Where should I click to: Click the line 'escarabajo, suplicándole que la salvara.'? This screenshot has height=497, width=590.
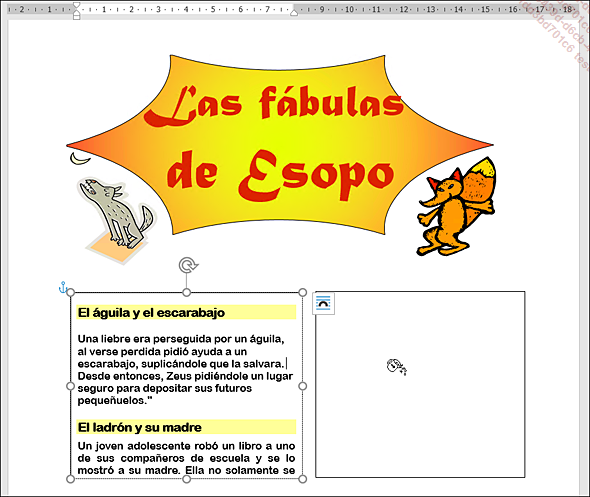click(181, 364)
